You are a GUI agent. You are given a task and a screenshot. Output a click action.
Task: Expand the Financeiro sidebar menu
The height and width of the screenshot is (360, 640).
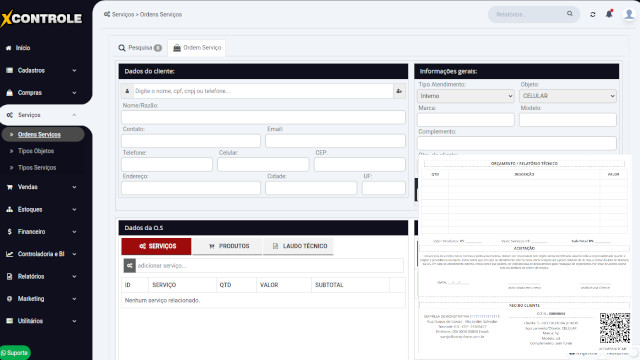[x=41, y=231]
